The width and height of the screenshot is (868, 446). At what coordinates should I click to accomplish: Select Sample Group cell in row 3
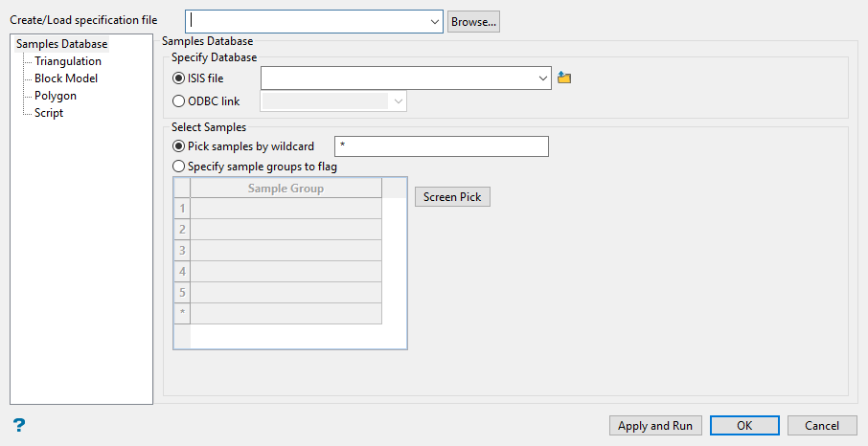286,251
